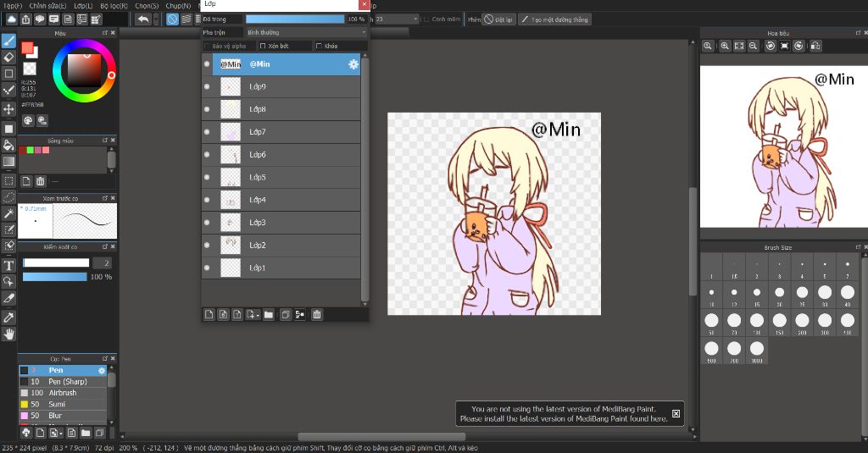Duplicate the layer in Lớp panel

point(285,315)
